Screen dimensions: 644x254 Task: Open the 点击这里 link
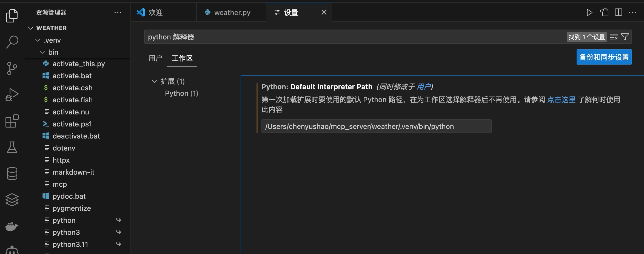click(x=562, y=100)
